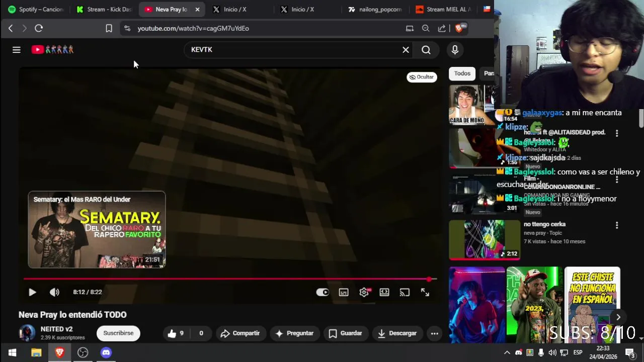Screen dimensions: 644x362
Task: Open the system volume tray icon
Action: [552, 352]
